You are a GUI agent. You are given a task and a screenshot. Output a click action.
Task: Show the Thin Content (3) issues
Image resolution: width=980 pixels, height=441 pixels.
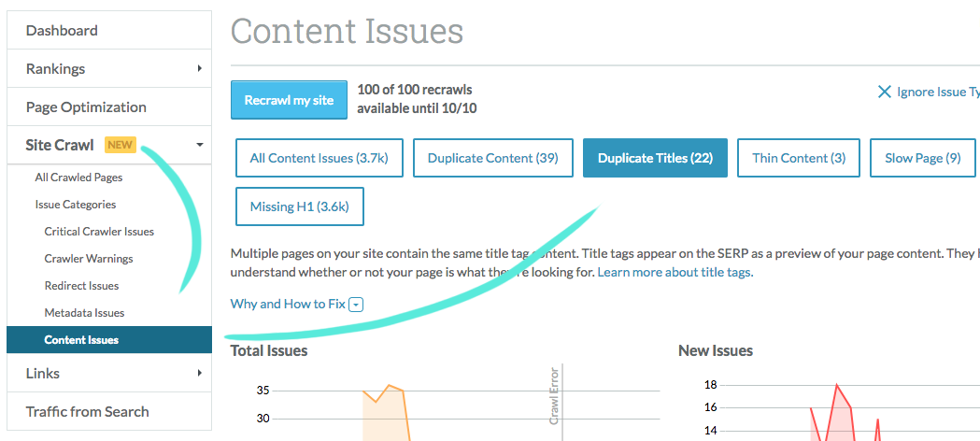[x=798, y=158]
